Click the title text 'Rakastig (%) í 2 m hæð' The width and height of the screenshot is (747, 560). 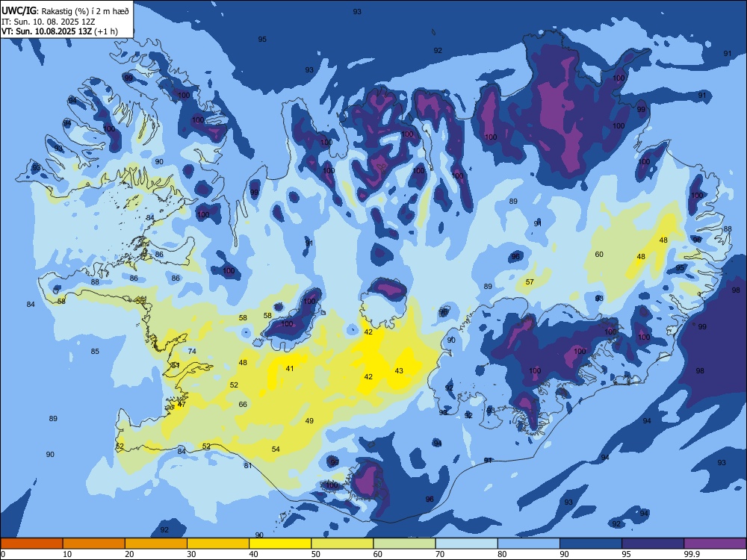[85, 11]
